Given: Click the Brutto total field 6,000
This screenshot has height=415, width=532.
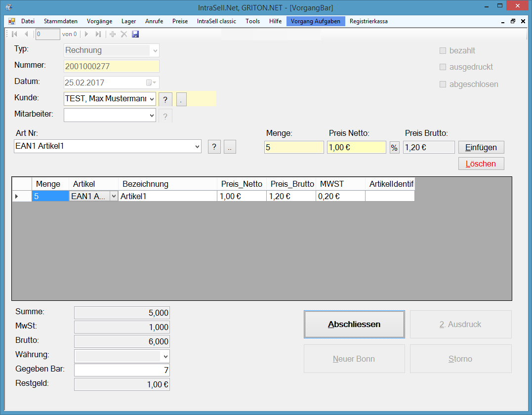Looking at the screenshot, I should pyautogui.click(x=122, y=341).
